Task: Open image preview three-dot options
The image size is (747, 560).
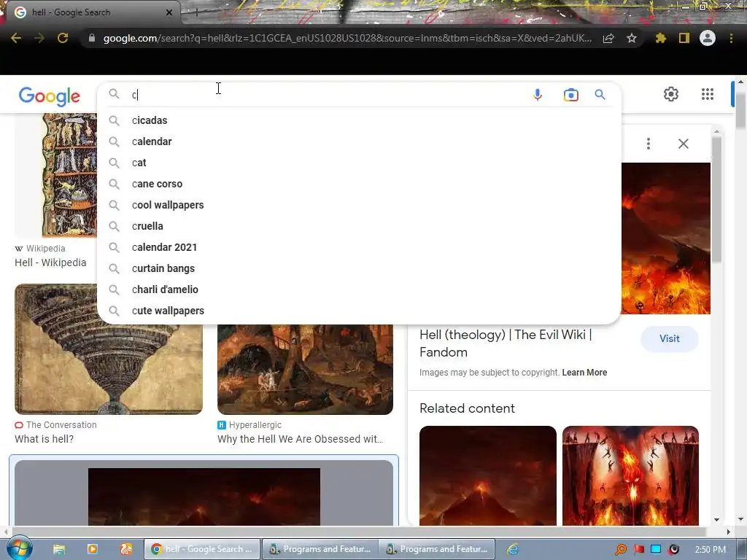Action: click(x=648, y=144)
